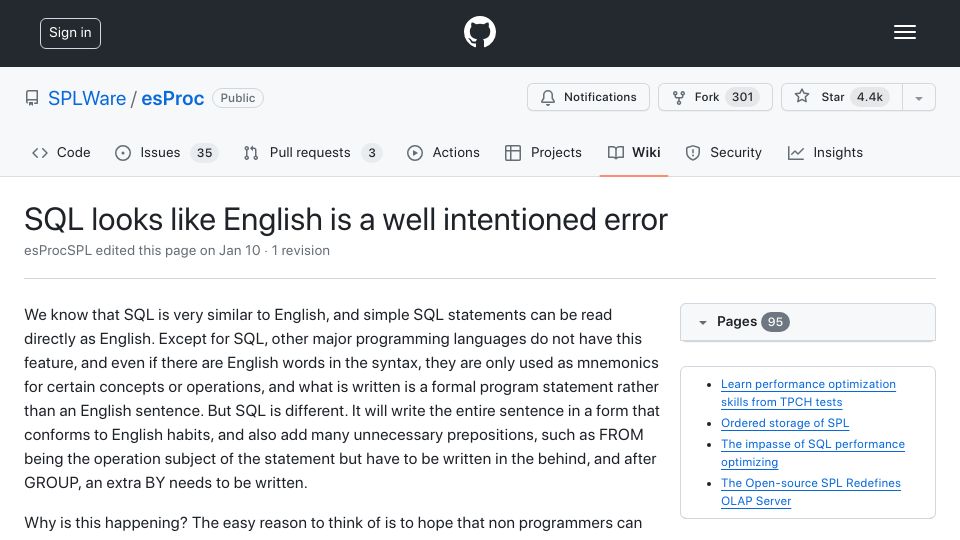
Task: Open the SPLWare owner link
Action: [x=87, y=98]
